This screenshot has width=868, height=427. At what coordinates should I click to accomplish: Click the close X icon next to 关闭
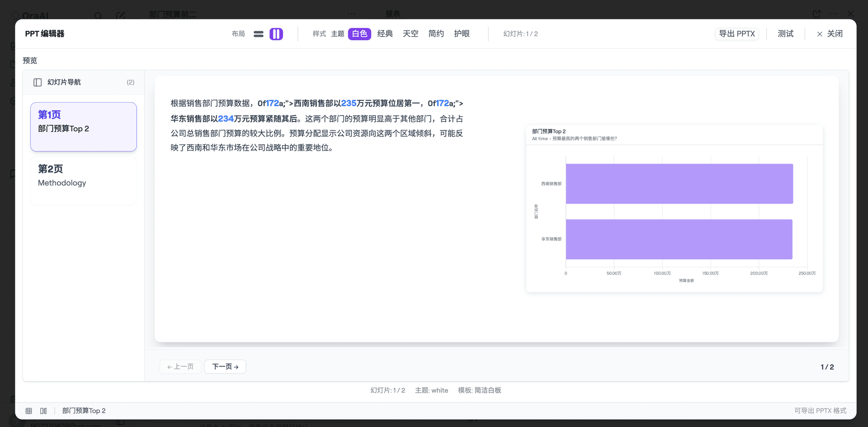(x=819, y=34)
